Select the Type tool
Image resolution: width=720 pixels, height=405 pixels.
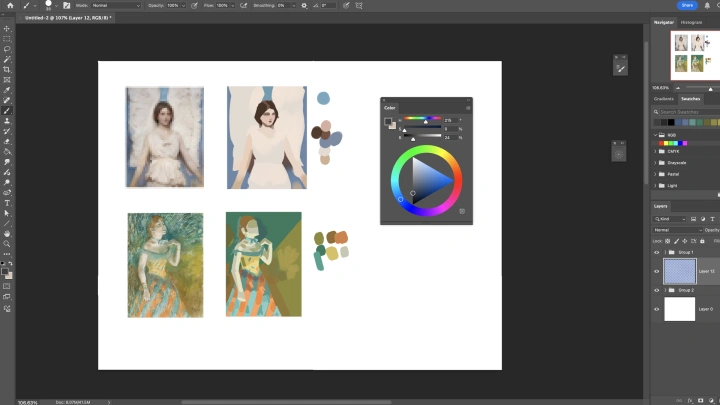click(x=7, y=203)
